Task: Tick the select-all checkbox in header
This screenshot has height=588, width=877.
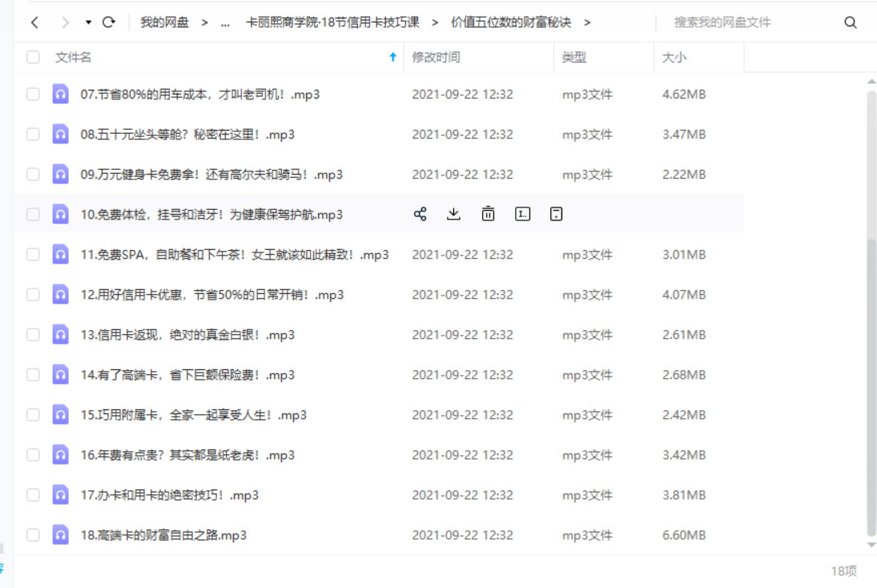Action: coord(33,57)
